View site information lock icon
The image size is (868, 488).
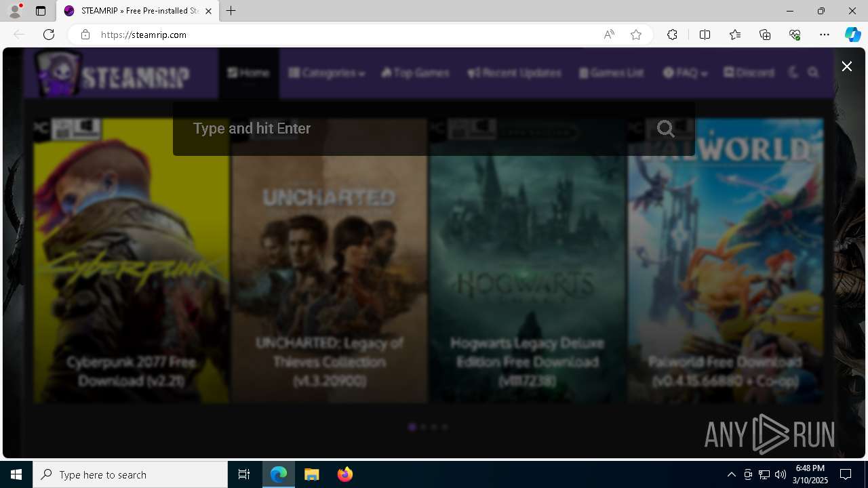pos(85,35)
